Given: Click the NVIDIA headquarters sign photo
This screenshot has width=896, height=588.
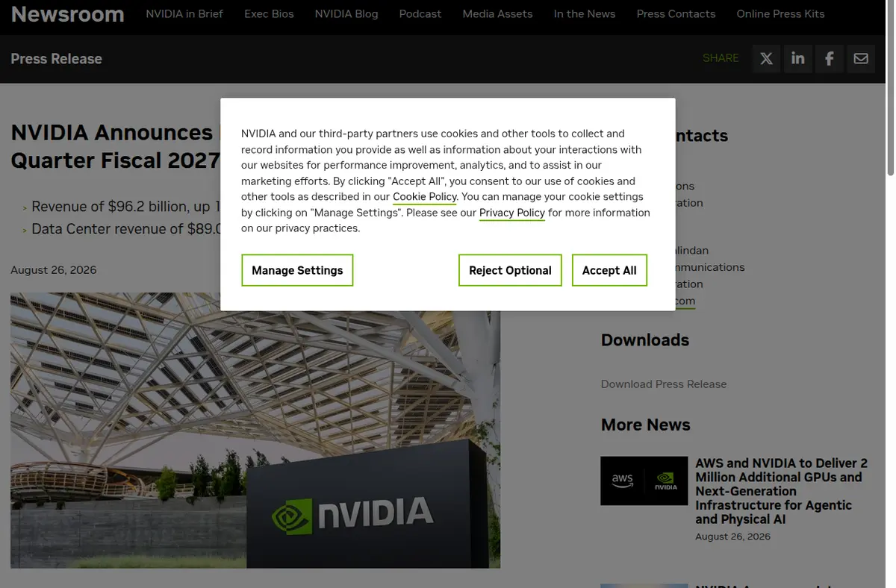Looking at the screenshot, I should [255, 430].
